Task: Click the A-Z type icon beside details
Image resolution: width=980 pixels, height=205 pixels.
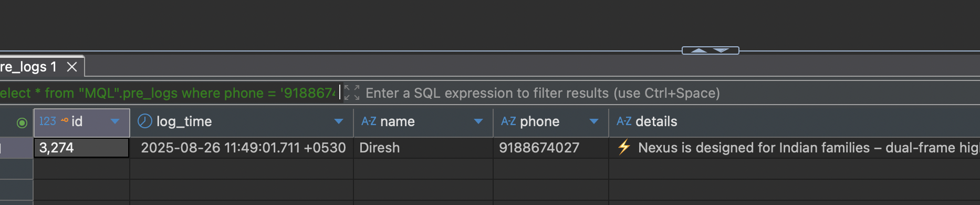Action: pyautogui.click(x=624, y=121)
